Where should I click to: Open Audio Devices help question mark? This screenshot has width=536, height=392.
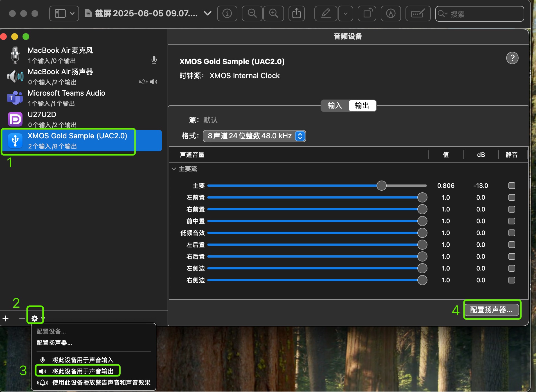(512, 58)
